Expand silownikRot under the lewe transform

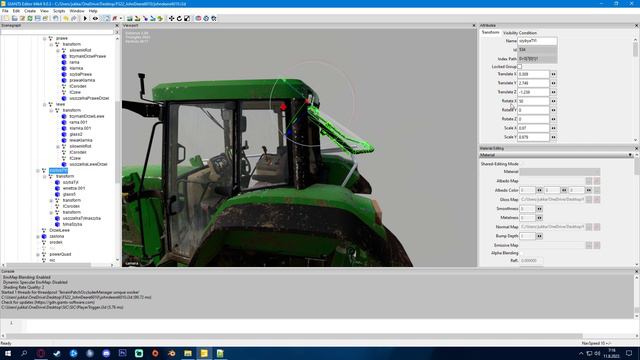[x=58, y=146]
